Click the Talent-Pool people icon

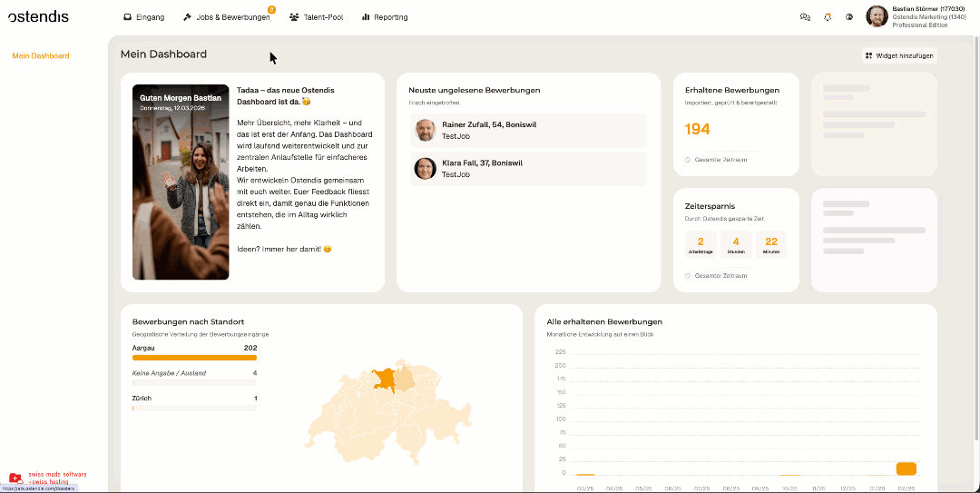294,17
